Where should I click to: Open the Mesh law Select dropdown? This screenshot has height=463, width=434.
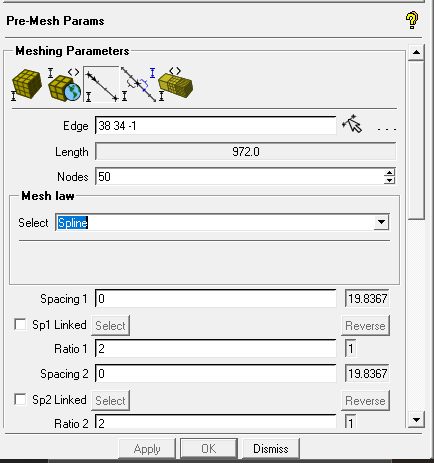click(381, 222)
